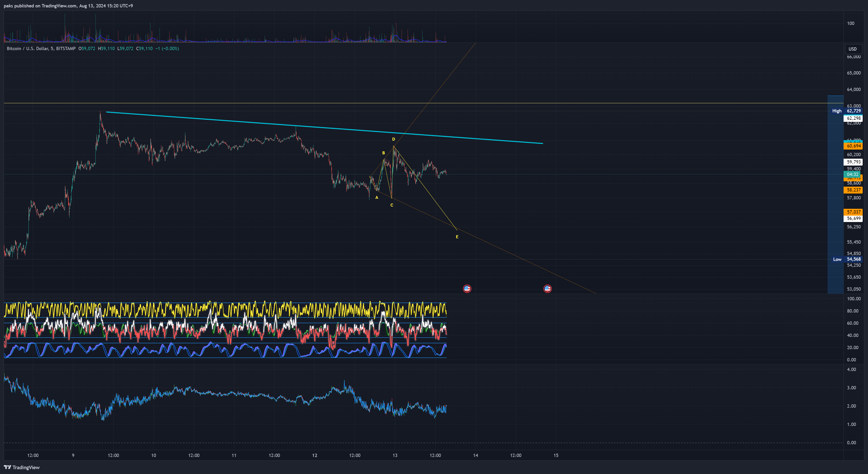Click the TradingView logo at the bottom
868x474 pixels.
pyautogui.click(x=22, y=467)
